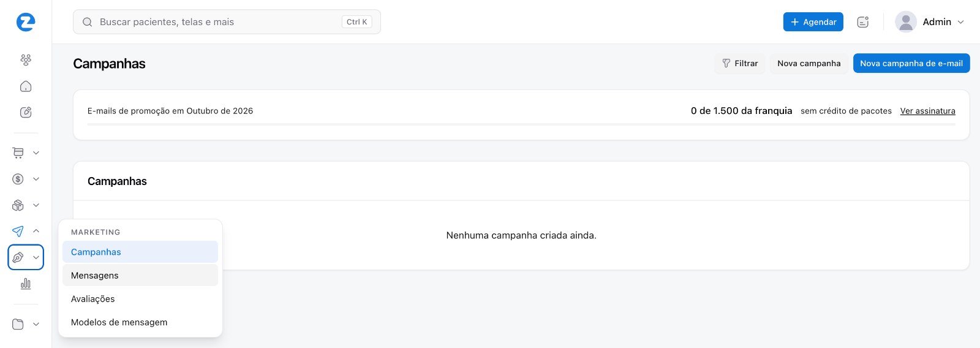This screenshot has height=348, width=980.
Task: Collapse the marketing menu chevron
Action: click(36, 231)
